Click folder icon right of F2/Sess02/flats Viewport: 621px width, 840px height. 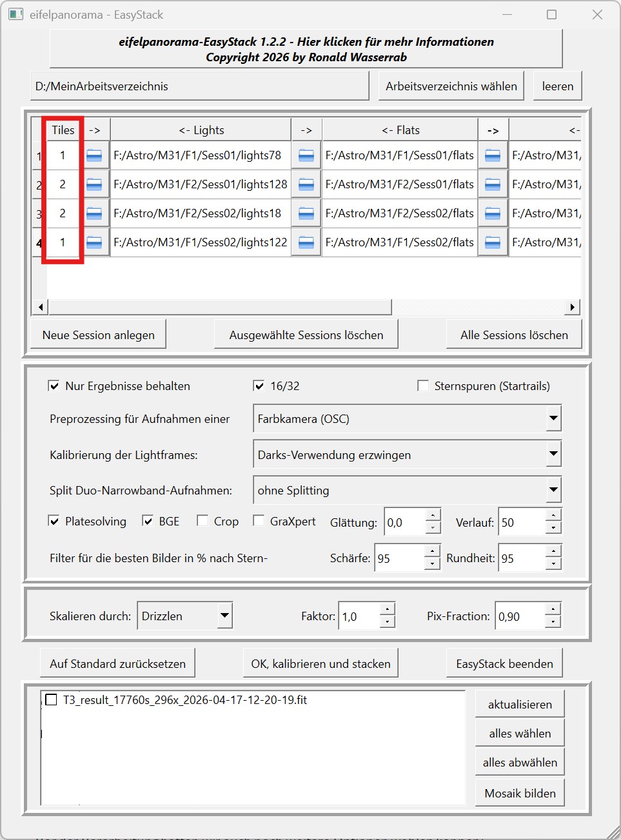493,213
